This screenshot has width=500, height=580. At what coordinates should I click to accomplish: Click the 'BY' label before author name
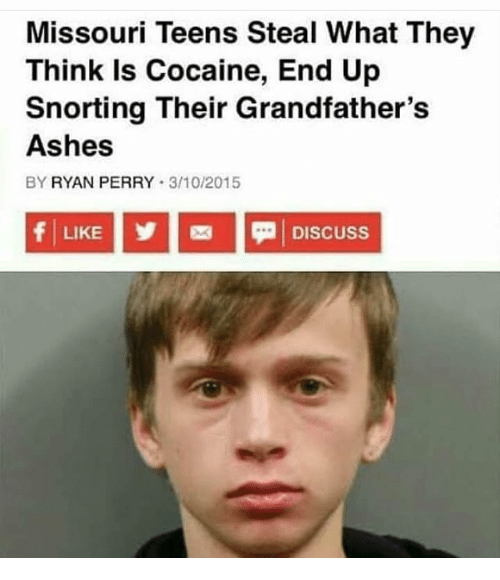36,183
